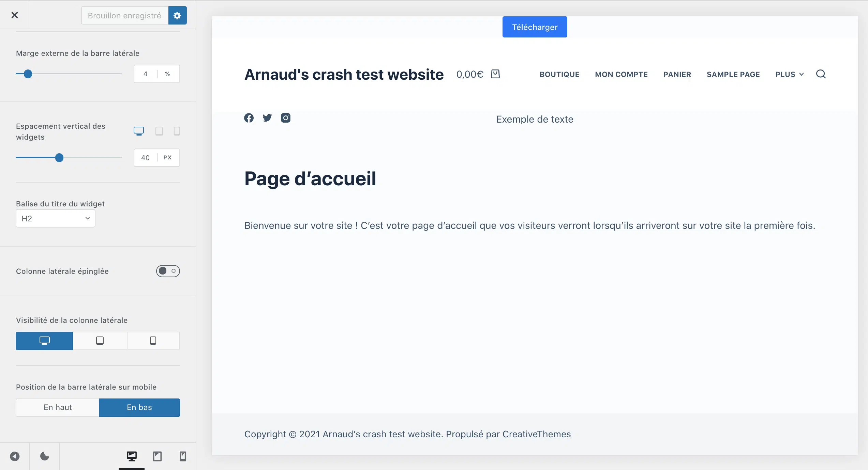Toggle sidebar visibility on mobile

click(153, 341)
